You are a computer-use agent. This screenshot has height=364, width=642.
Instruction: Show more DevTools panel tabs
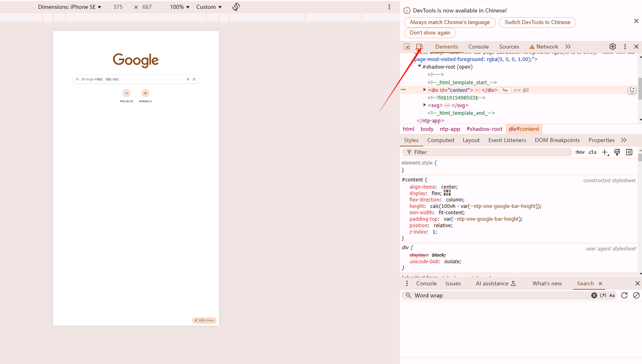pos(568,47)
